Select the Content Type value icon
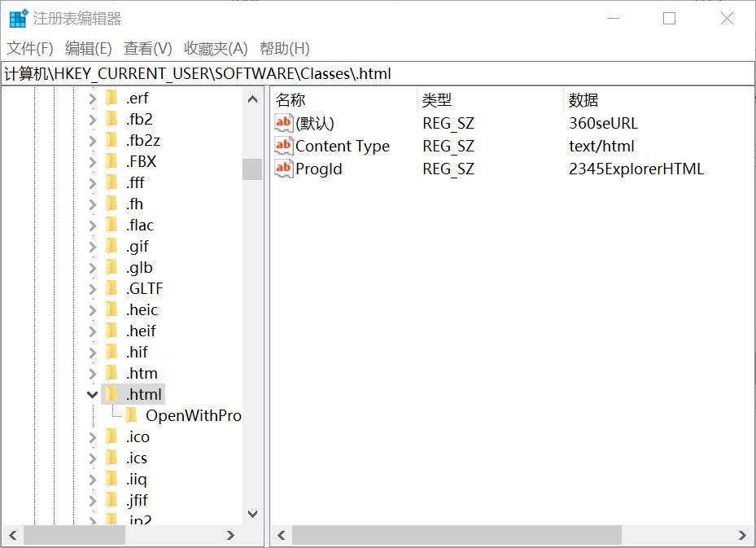The image size is (756, 548). coord(282,146)
